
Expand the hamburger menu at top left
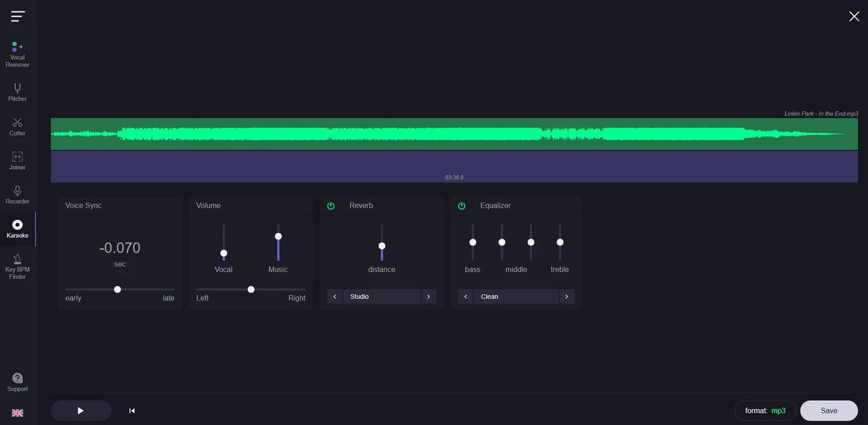click(18, 17)
